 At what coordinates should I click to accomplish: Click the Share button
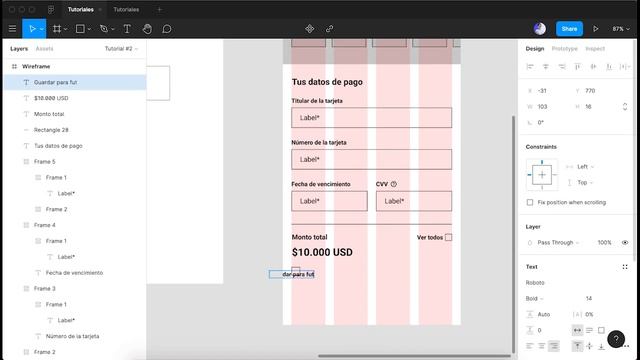point(569,29)
